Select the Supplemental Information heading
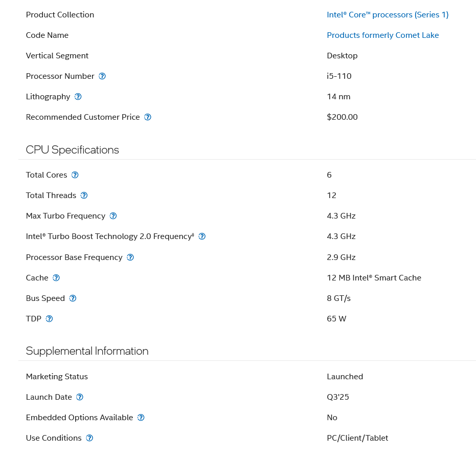 (x=87, y=351)
